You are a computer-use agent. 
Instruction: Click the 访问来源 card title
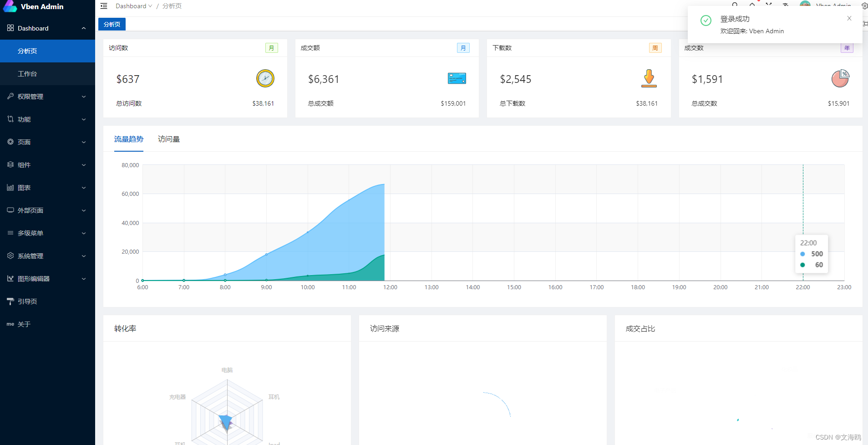385,328
